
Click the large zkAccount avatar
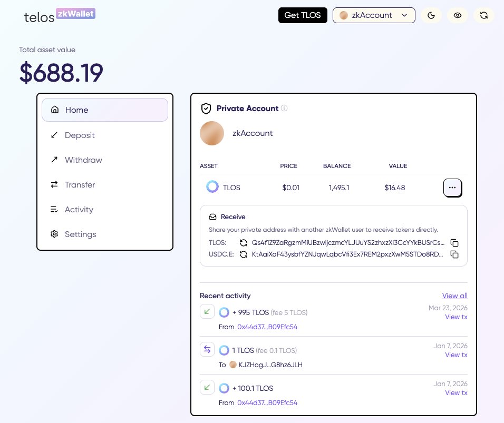(x=212, y=133)
